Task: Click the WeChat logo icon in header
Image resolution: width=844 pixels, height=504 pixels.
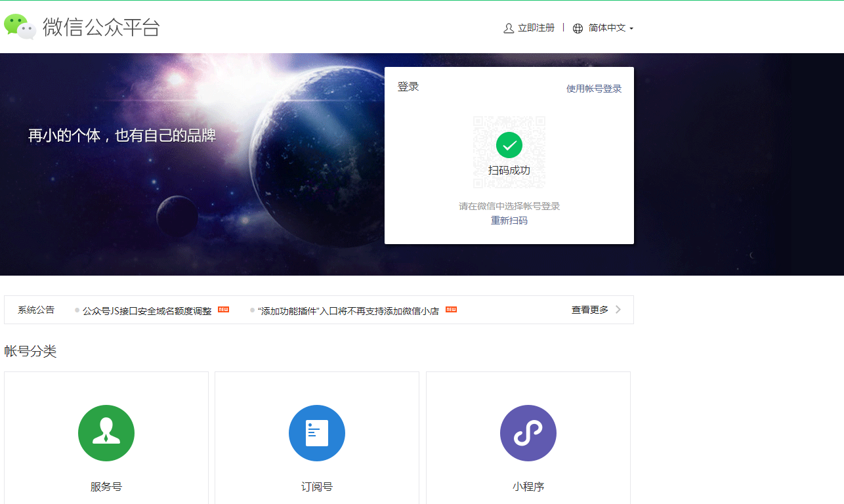Action: point(20,27)
